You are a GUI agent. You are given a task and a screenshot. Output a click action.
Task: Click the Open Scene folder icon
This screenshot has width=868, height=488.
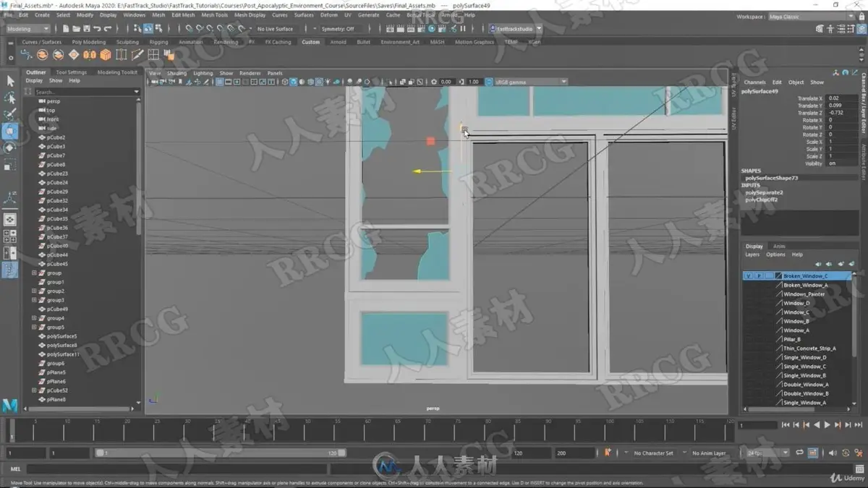pos(77,29)
